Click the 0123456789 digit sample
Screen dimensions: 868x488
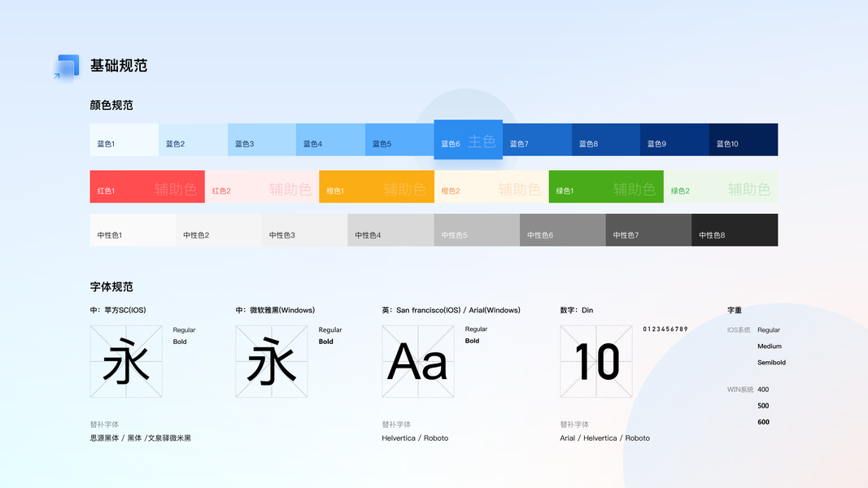tap(665, 329)
